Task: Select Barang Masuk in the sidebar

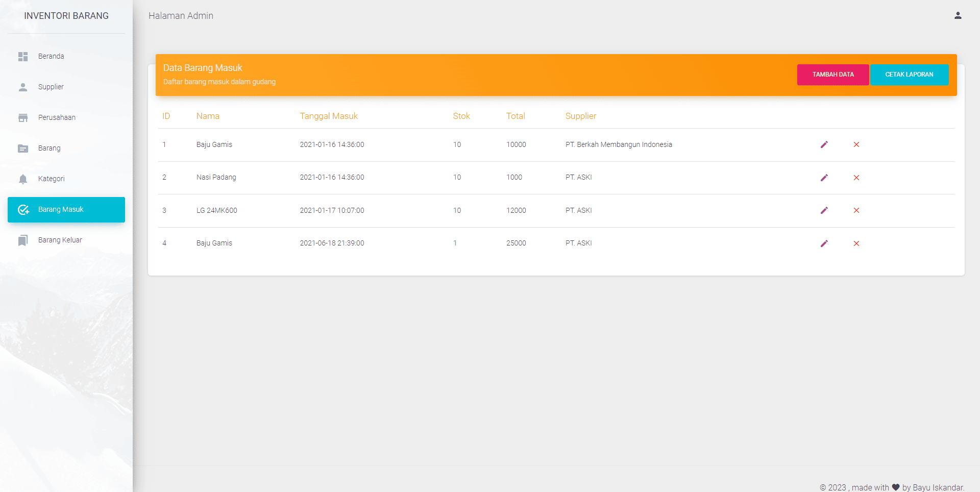Action: 66,210
